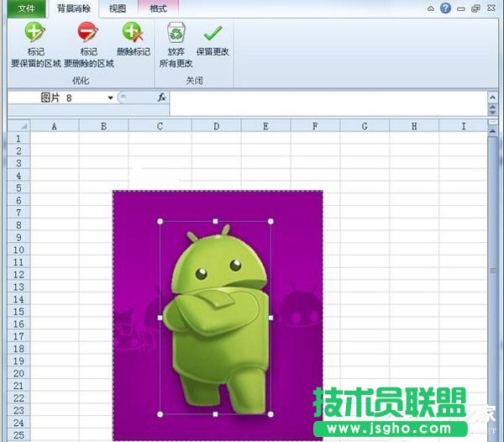The image size is (504, 442).
Task: Discard all changes with recycle bin icon
Action: (x=176, y=34)
